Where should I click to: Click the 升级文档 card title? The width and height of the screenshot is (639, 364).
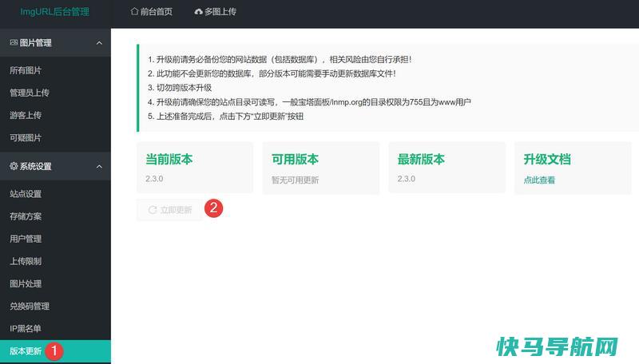(x=547, y=159)
